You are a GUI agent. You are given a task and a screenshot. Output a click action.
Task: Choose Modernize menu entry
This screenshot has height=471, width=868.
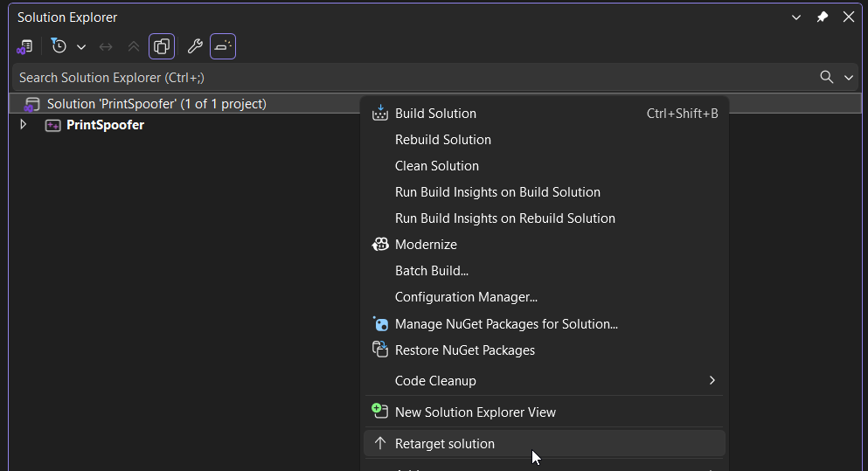pyautogui.click(x=545, y=245)
